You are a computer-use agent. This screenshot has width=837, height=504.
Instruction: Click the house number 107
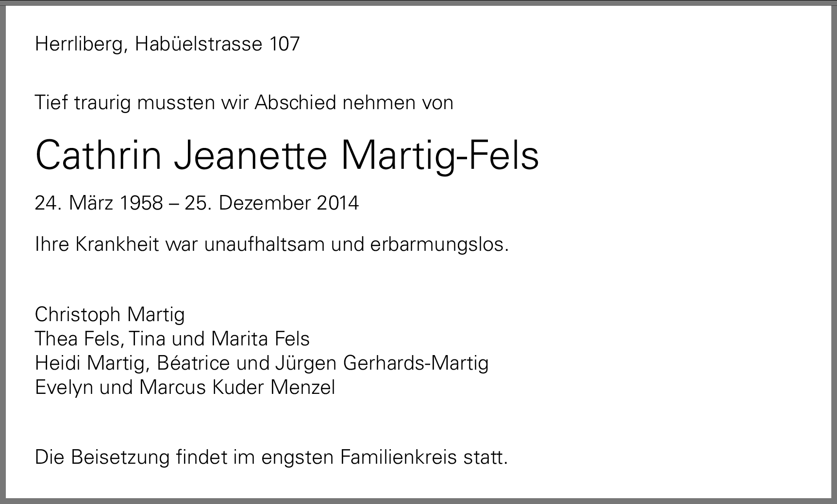coord(285,44)
